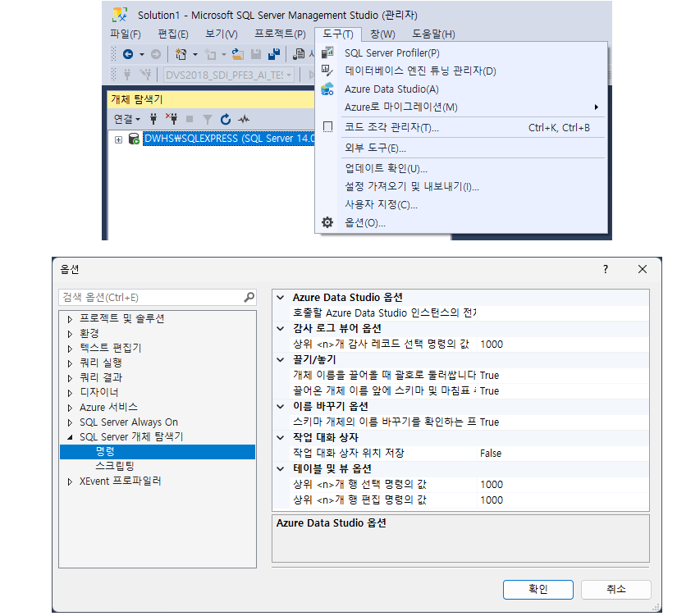
Task: Click the SSMS application logo icon
Action: coord(120,15)
